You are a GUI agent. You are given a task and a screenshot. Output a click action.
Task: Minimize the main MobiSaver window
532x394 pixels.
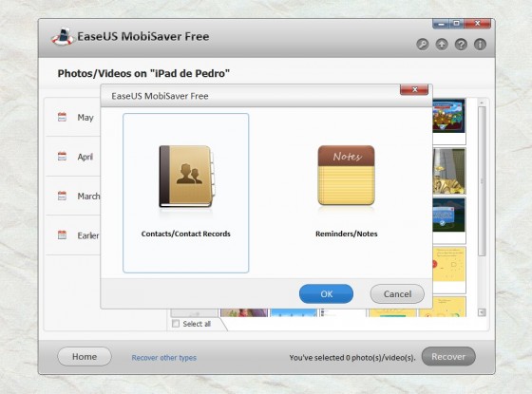pyautogui.click(x=441, y=24)
